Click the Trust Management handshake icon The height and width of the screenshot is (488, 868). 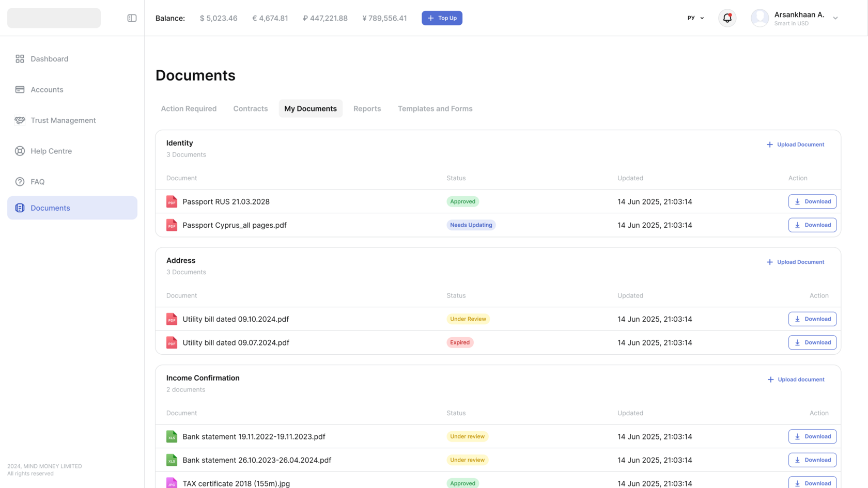pyautogui.click(x=20, y=120)
